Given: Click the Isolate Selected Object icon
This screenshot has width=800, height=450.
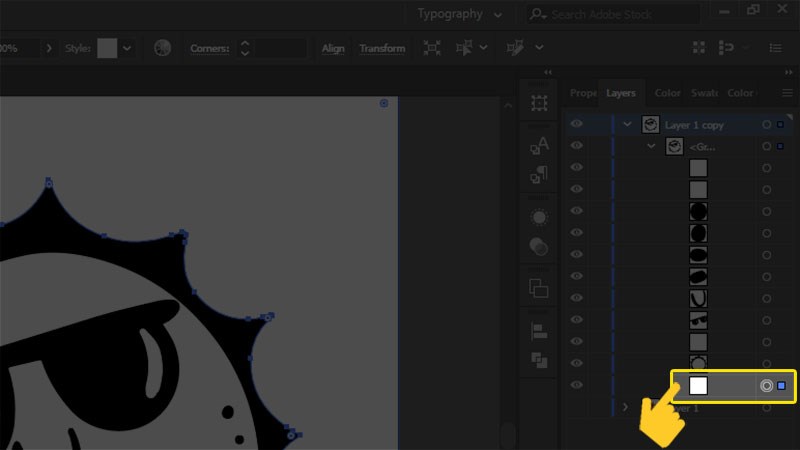Looking at the screenshot, I should click(x=432, y=48).
